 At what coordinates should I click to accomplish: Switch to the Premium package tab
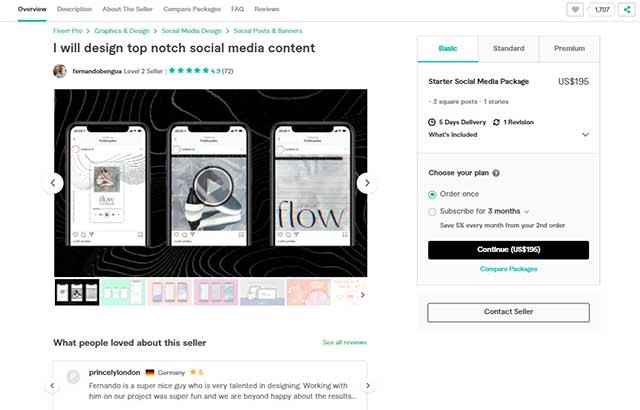569,48
